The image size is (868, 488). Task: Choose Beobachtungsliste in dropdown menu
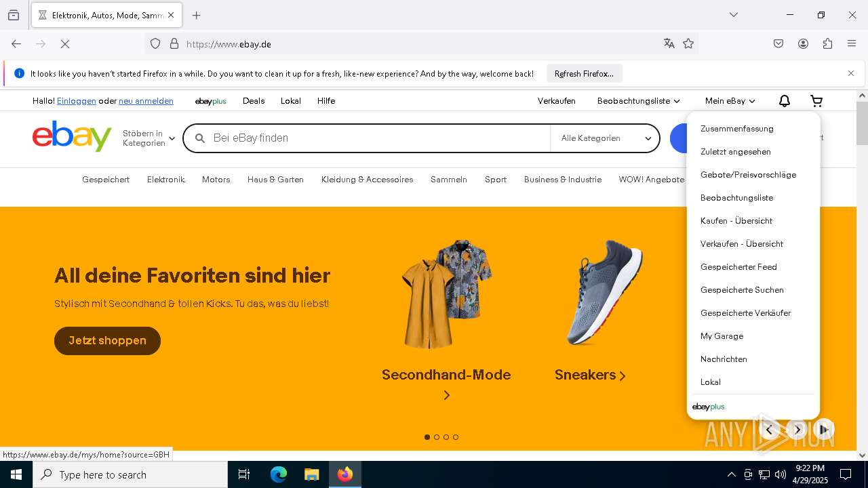pos(736,198)
